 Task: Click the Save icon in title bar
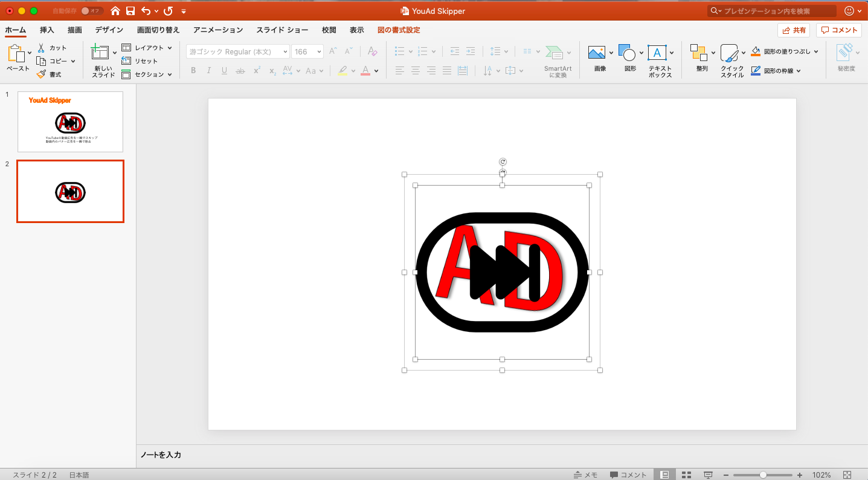coord(130,11)
